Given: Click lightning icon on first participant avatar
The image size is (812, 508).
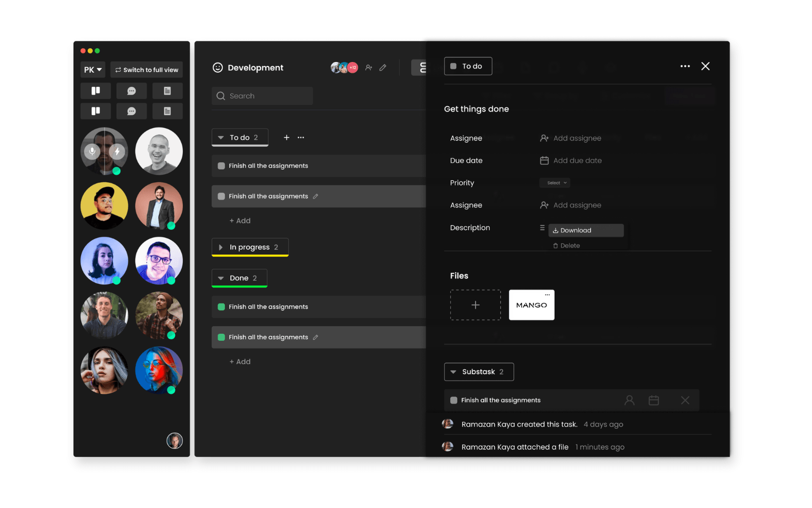Looking at the screenshot, I should pos(117,151).
